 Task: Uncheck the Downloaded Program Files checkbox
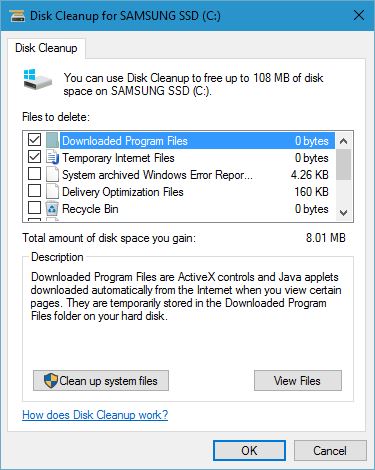click(x=35, y=140)
